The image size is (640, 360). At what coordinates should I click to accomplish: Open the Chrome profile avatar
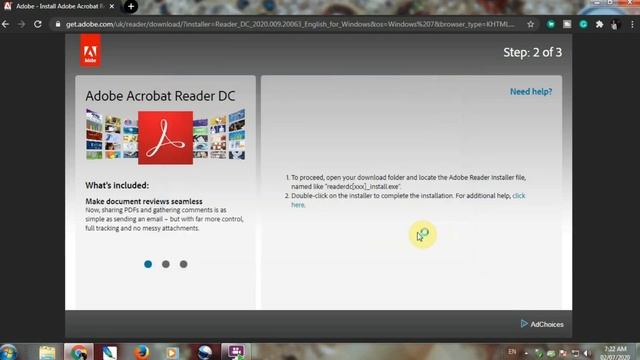click(x=616, y=24)
